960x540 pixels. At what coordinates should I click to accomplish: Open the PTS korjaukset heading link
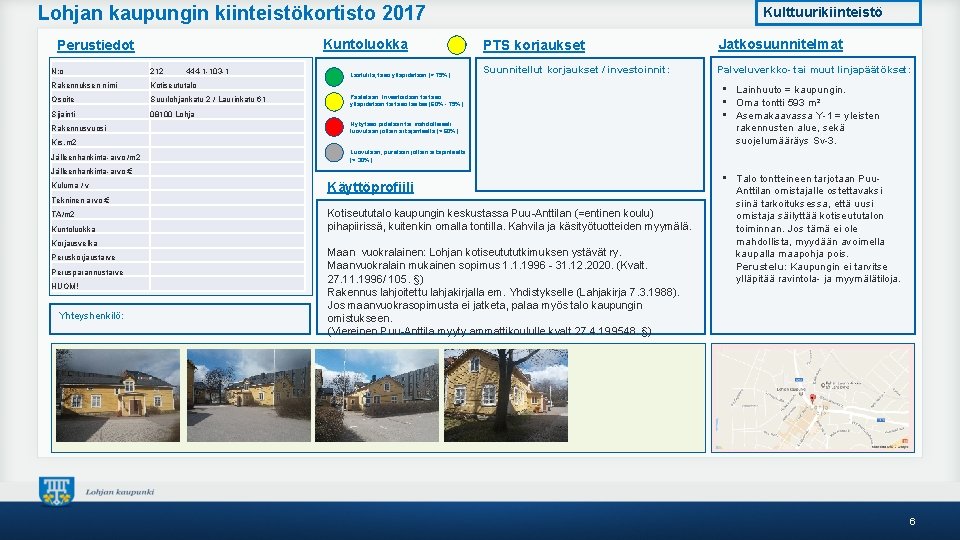click(534, 45)
